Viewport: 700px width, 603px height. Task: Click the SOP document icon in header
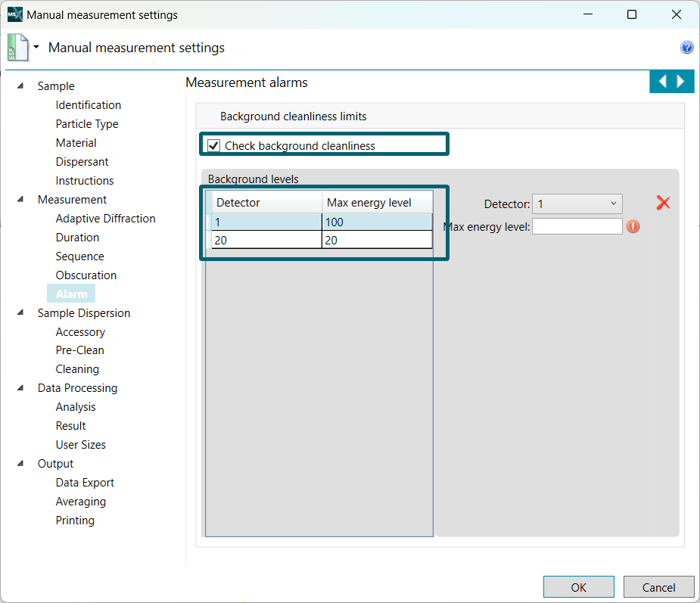17,48
